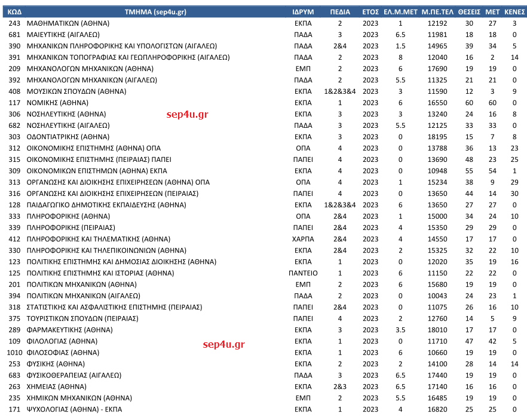This screenshot has width=527, height=420.
Task: Click the ΚΩΔ column header
Action: pos(15,12)
